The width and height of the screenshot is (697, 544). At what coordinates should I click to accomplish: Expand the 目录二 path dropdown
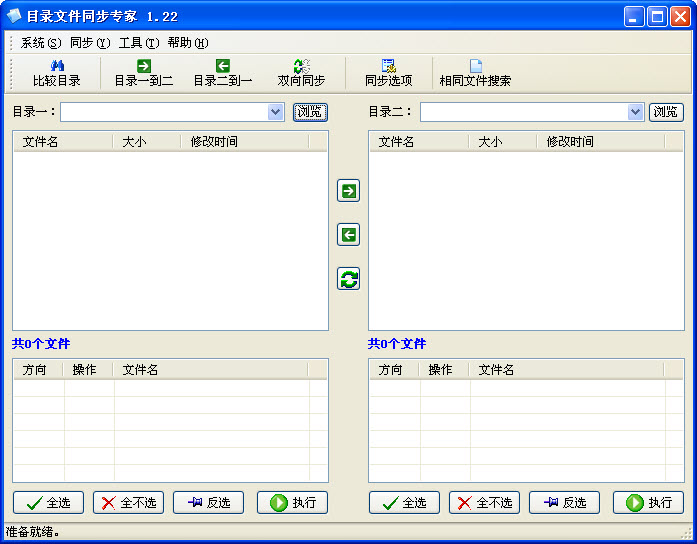tap(635, 112)
